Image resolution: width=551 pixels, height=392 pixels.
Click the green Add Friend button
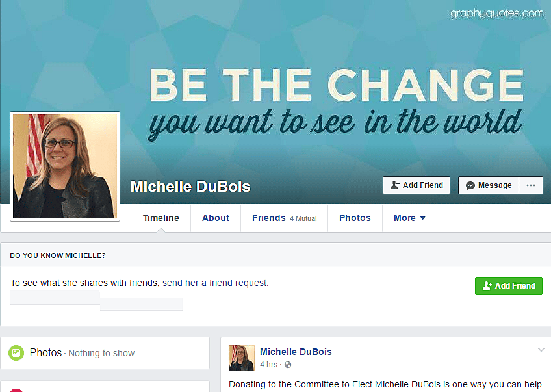pyautogui.click(x=509, y=286)
